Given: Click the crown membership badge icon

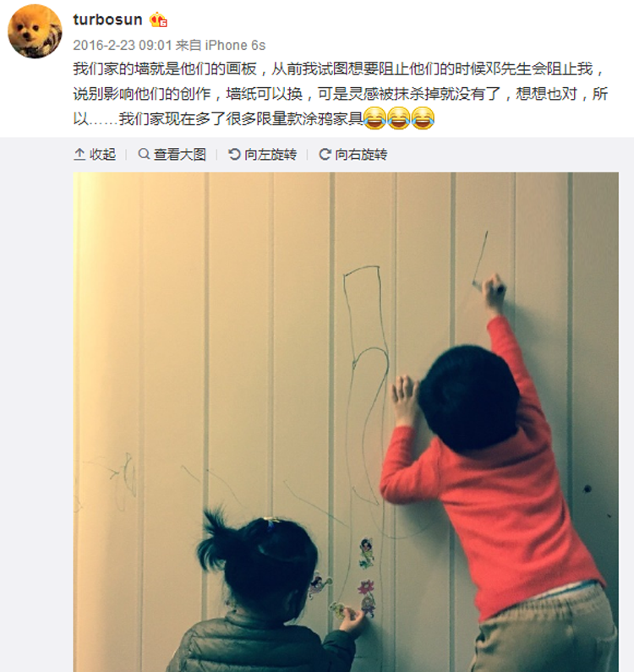Looking at the screenshot, I should click(x=158, y=20).
